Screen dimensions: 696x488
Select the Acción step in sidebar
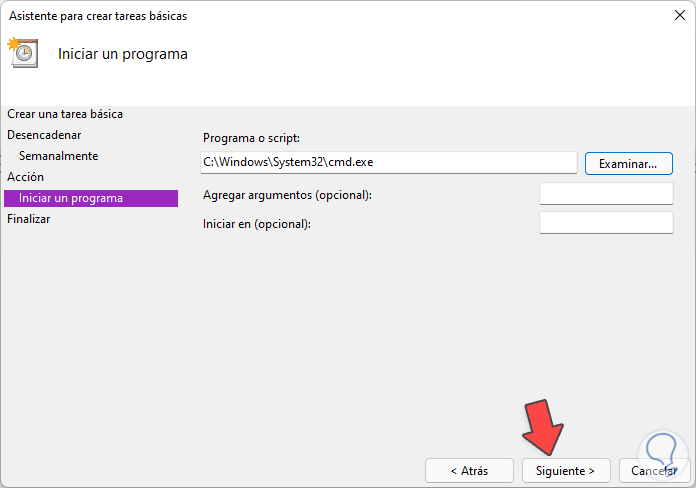(x=25, y=177)
